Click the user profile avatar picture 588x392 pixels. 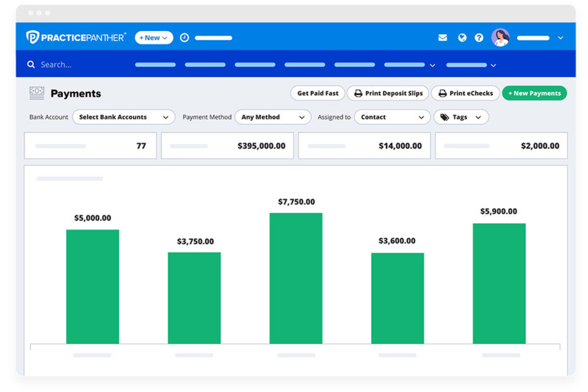(x=501, y=38)
